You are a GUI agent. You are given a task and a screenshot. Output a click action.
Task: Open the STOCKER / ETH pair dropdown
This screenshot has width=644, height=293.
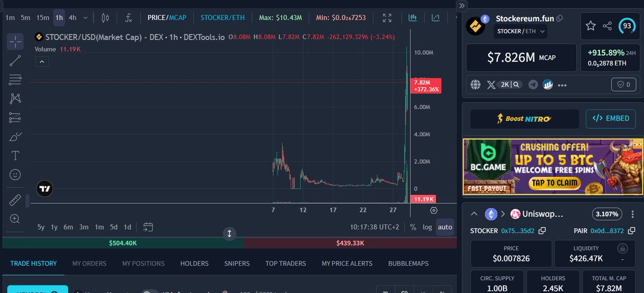point(521,32)
